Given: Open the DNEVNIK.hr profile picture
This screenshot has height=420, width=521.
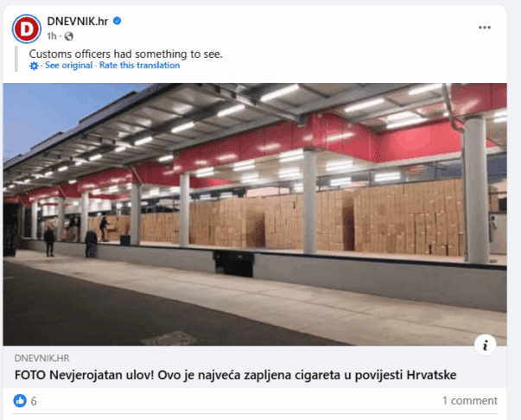Looking at the screenshot, I should 27,29.
